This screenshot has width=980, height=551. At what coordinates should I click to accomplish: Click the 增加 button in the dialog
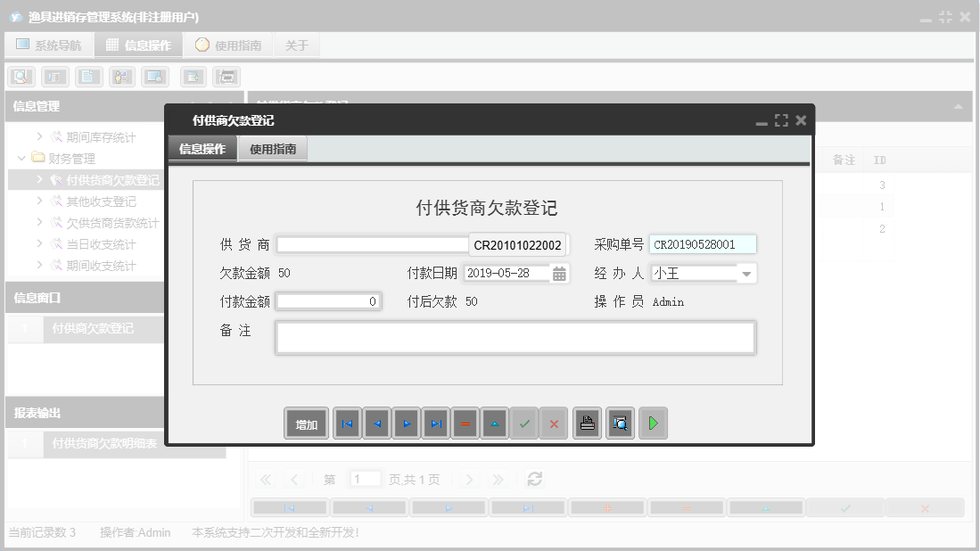pyautogui.click(x=306, y=424)
